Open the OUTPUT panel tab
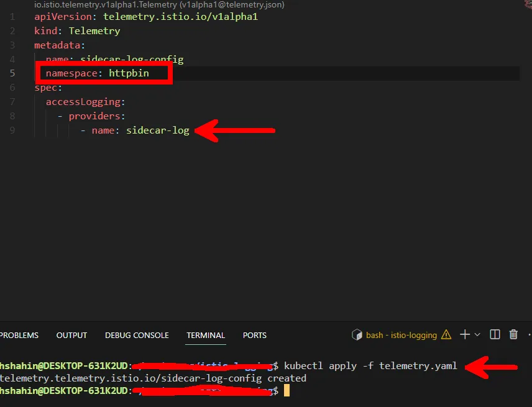Image resolution: width=532 pixels, height=407 pixels. click(x=71, y=335)
